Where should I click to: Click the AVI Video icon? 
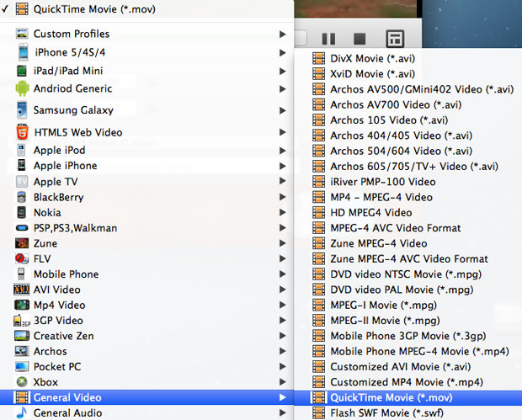(x=22, y=290)
